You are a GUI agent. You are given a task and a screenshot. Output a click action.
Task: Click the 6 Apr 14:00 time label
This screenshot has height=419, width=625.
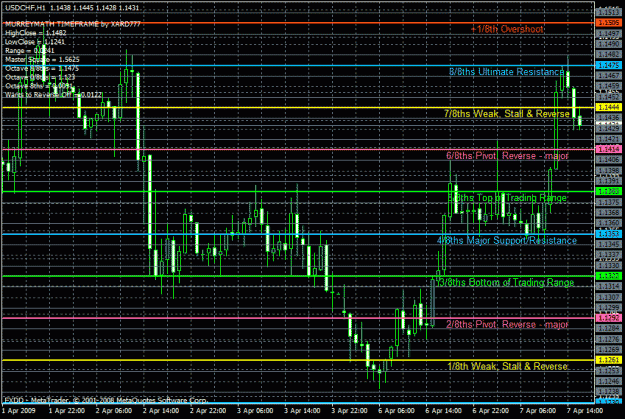pos(443,411)
